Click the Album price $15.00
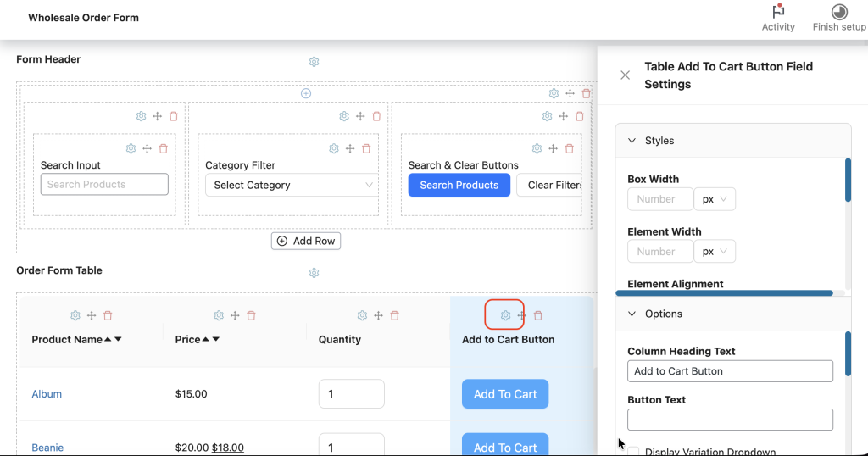This screenshot has height=456, width=868. point(191,394)
